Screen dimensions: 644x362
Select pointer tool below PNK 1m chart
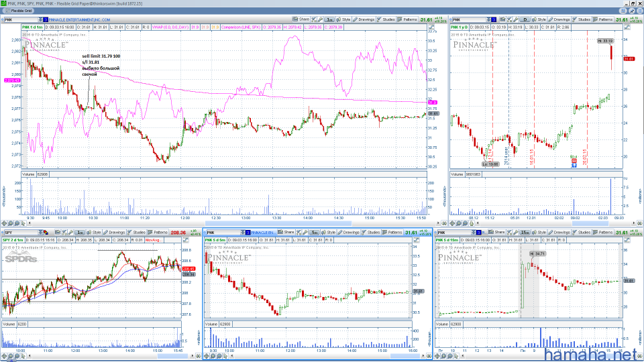(x=23, y=223)
